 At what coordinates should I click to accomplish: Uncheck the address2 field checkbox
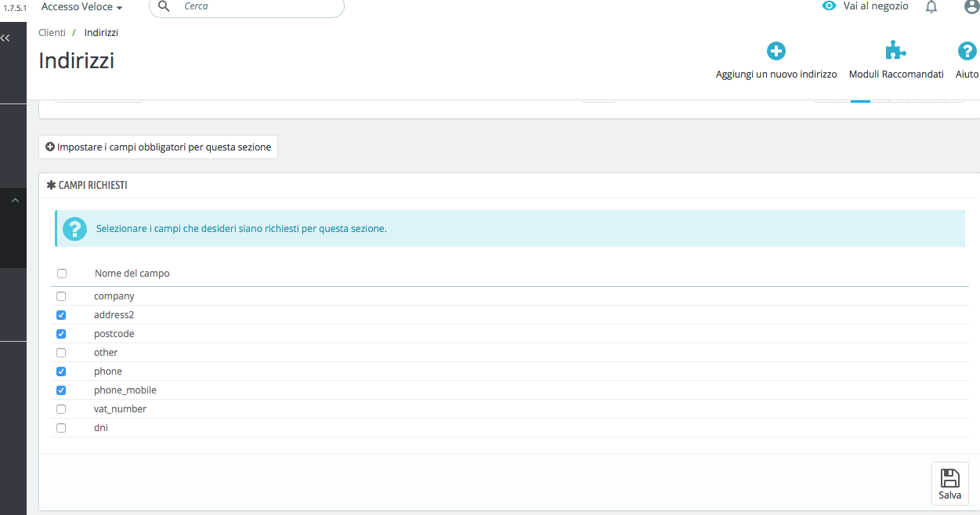pos(61,315)
